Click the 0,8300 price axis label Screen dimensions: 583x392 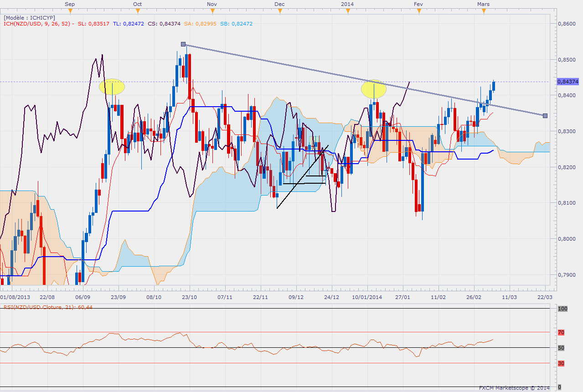(x=566, y=131)
